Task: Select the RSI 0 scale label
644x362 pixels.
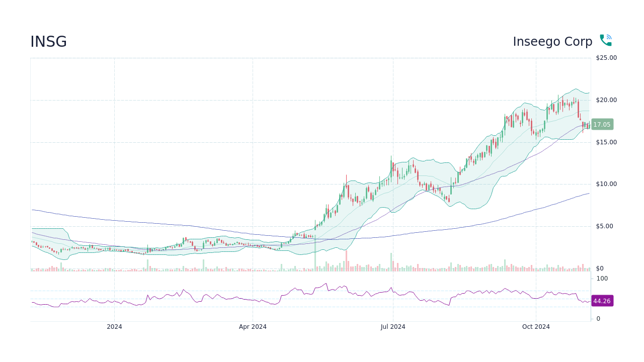Action: 598,319
